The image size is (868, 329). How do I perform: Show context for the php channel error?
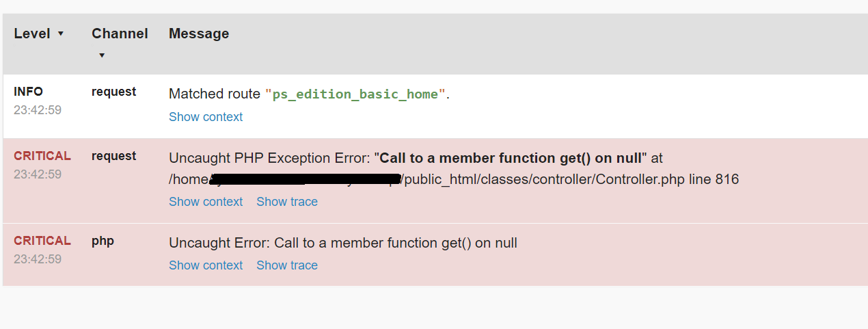click(x=206, y=265)
